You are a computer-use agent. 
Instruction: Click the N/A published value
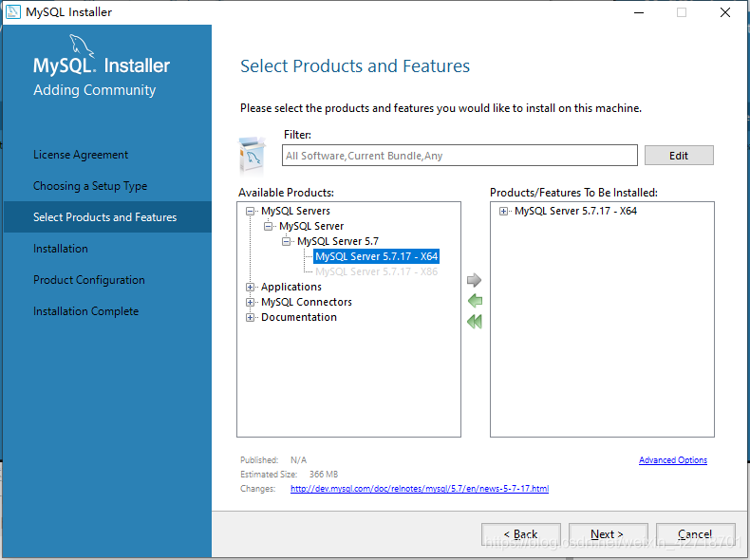(298, 460)
